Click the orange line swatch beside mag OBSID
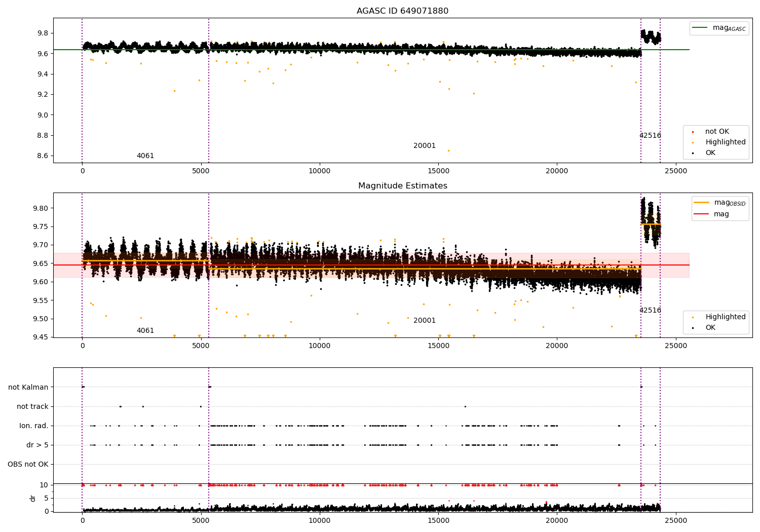The image size is (760, 532). tap(701, 203)
